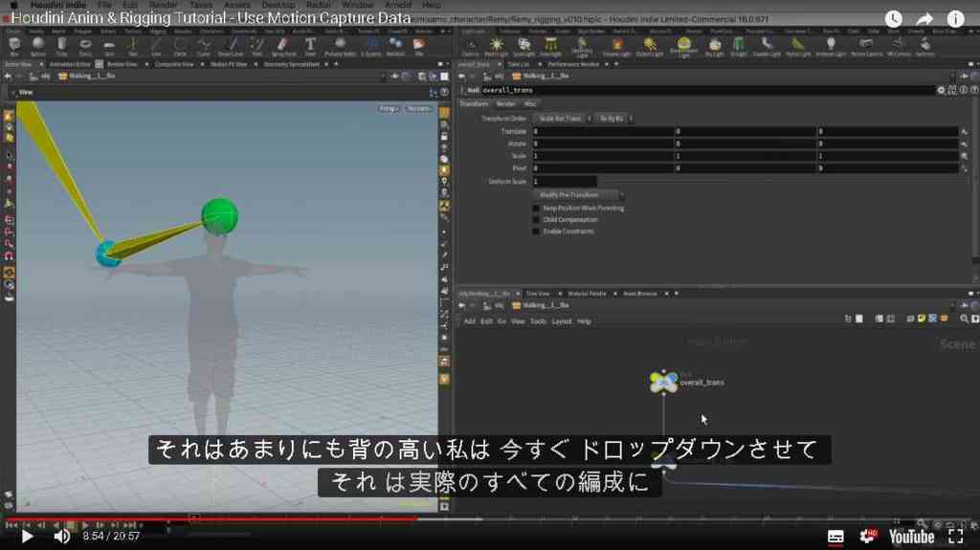
Task: Enable Child Compensation checkbox
Action: (x=536, y=220)
